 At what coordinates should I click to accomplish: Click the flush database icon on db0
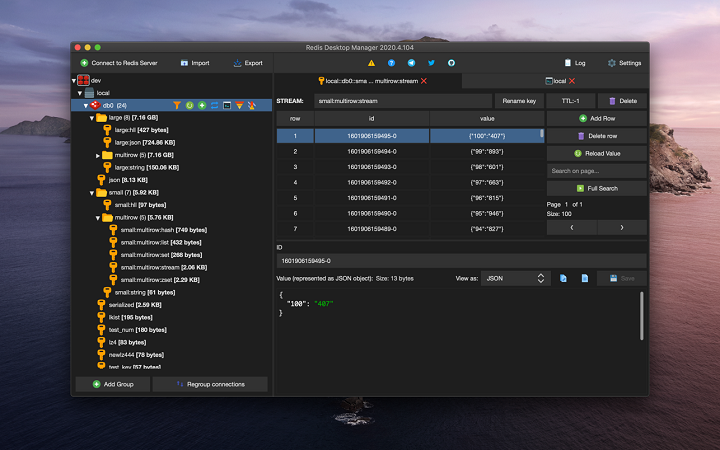tap(252, 105)
